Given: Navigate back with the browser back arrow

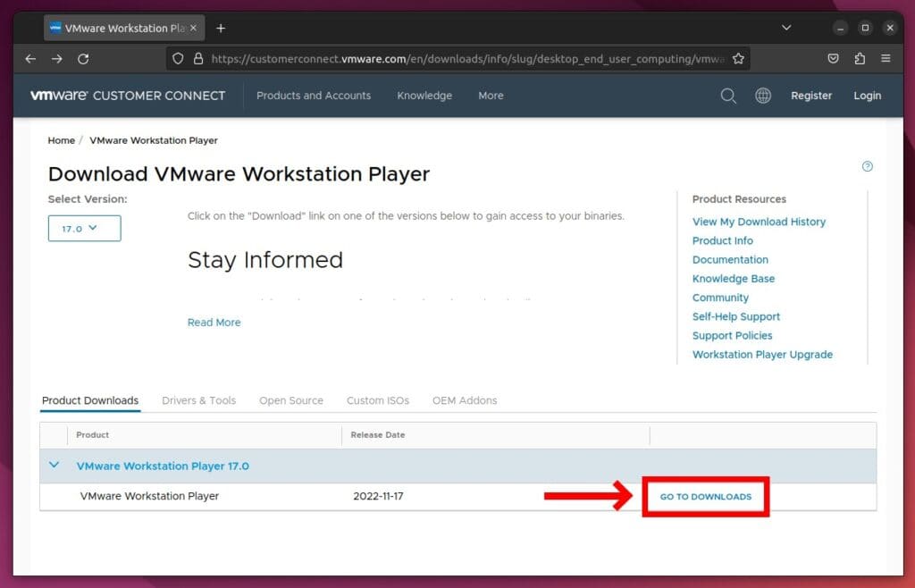Looking at the screenshot, I should tap(30, 58).
